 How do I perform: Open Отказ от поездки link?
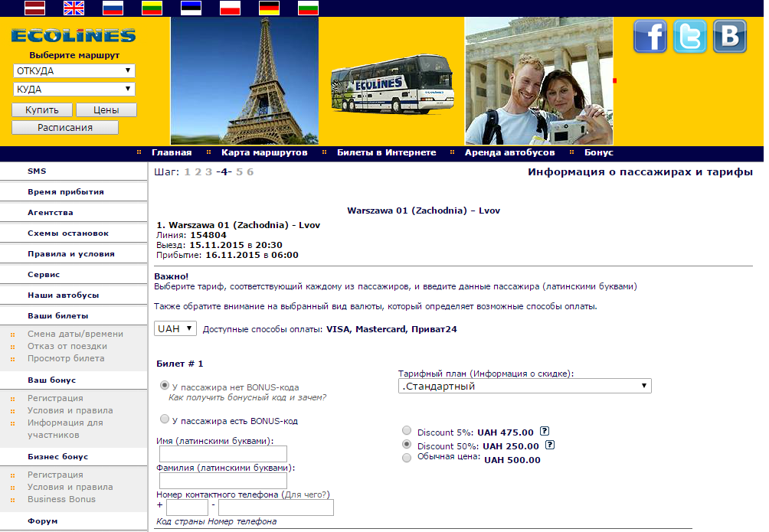pyautogui.click(x=67, y=346)
